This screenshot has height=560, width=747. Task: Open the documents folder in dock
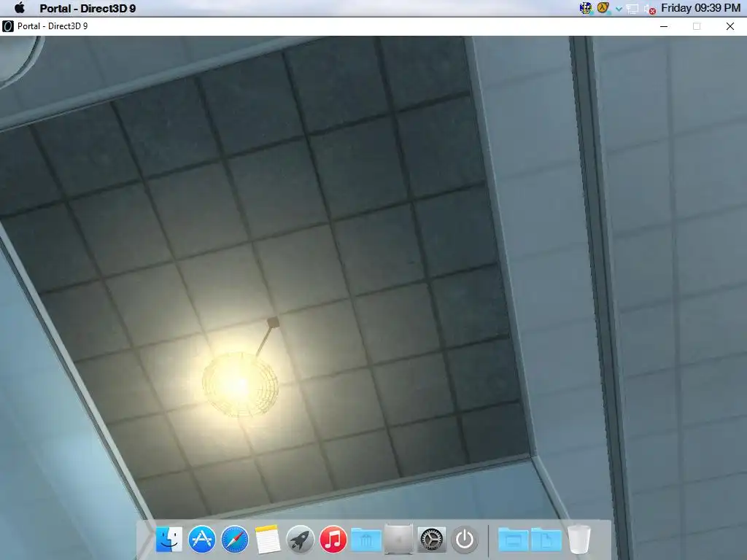click(546, 540)
